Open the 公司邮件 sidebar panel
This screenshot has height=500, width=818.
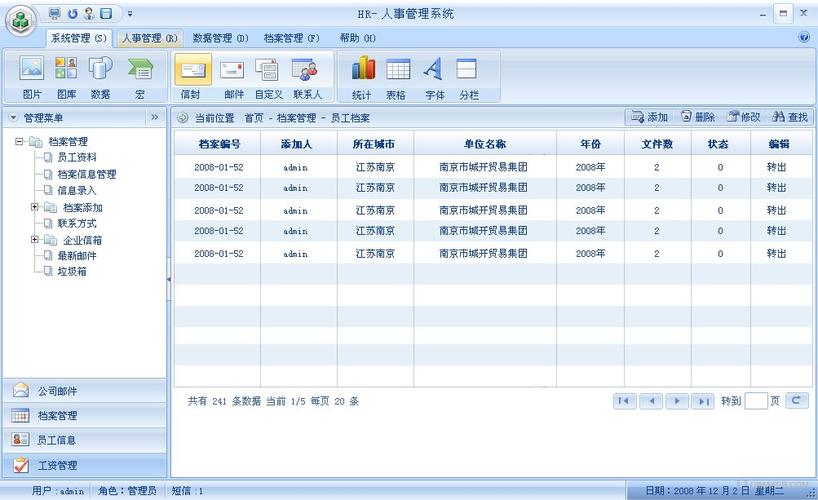pos(85,390)
